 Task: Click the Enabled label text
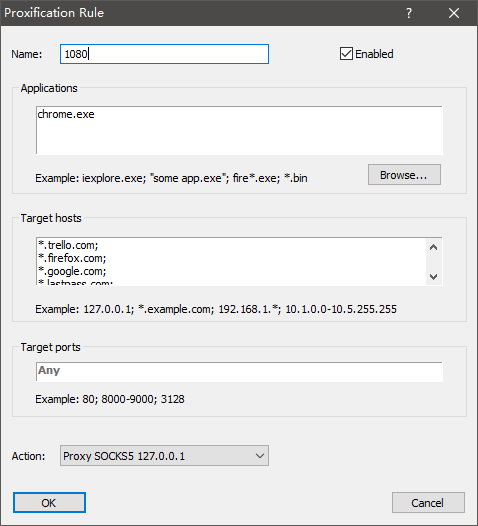click(x=374, y=54)
